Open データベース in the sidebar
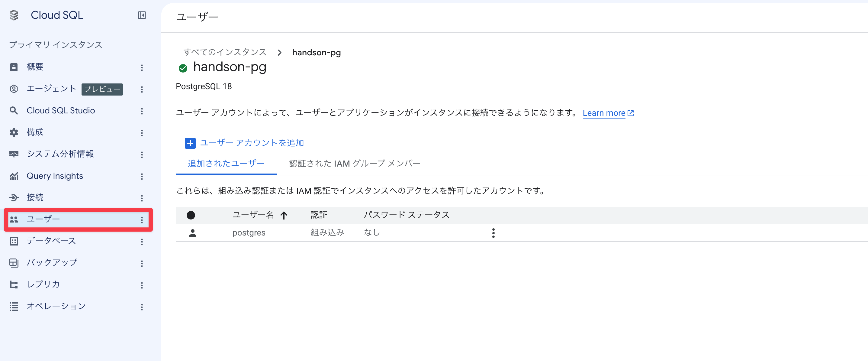 (x=51, y=241)
